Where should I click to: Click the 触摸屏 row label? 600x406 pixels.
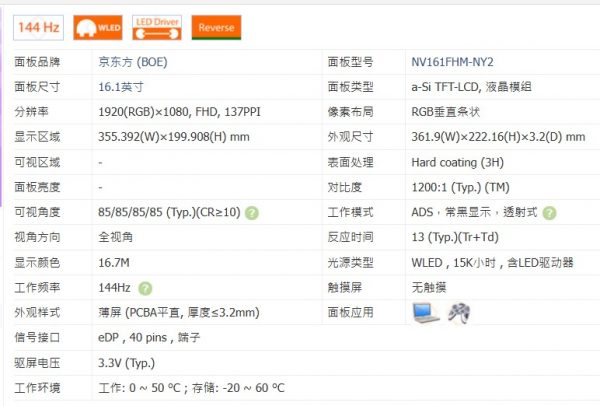pos(344,287)
